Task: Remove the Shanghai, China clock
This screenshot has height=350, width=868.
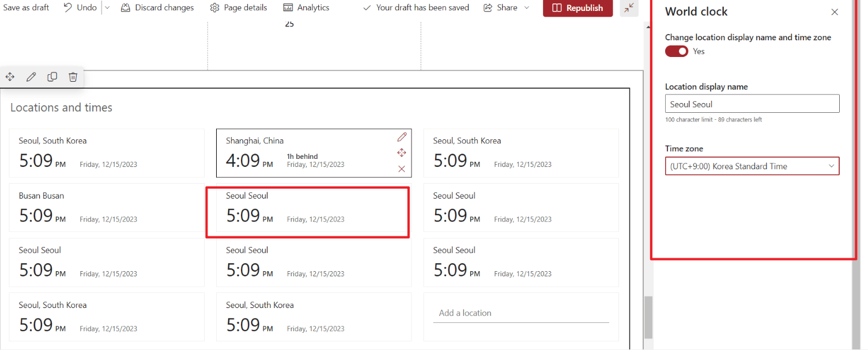Action: pos(402,169)
